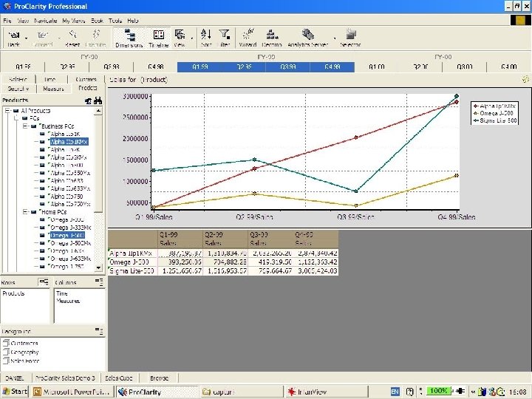Click the View toolbar icon

point(180,35)
